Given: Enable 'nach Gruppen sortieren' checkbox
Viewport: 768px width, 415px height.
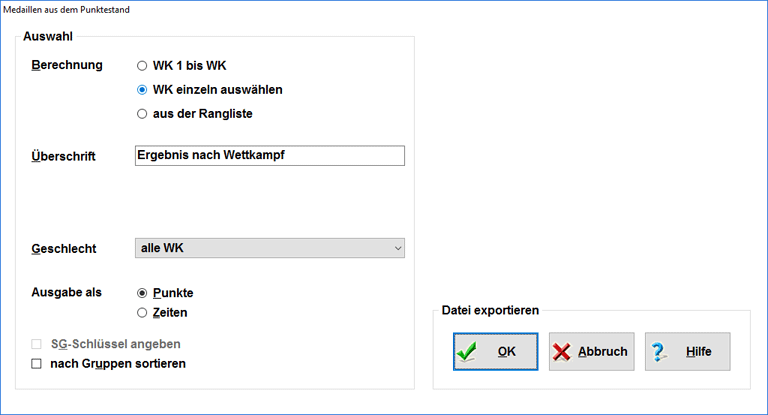Looking at the screenshot, I should tap(37, 364).
